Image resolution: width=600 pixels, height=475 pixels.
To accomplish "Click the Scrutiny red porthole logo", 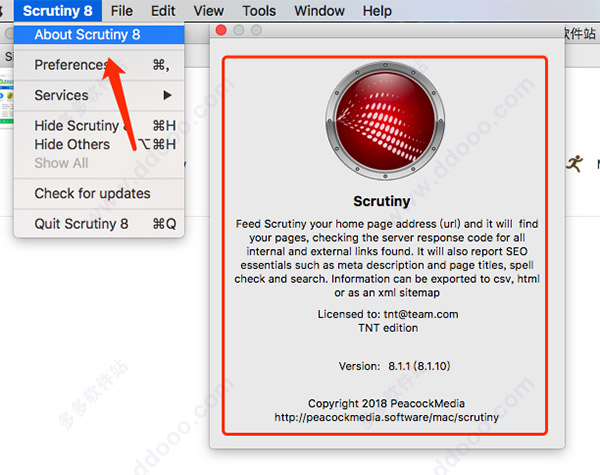I will (x=385, y=121).
